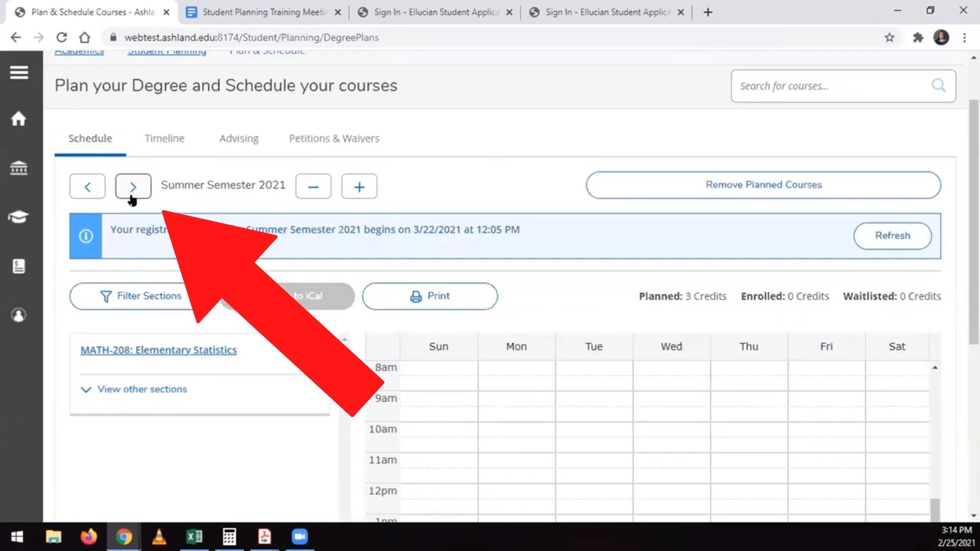Open the Petitions & Waivers tab
This screenshot has height=551, width=980.
click(x=334, y=138)
